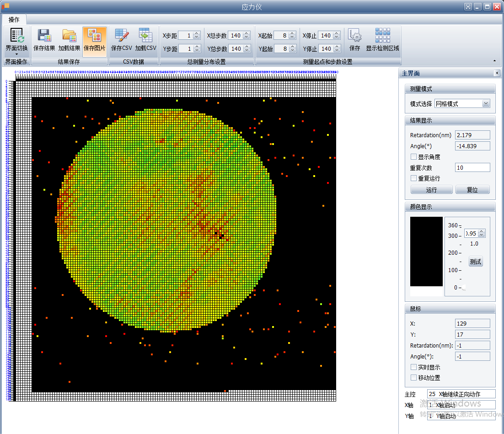
Task: Click the 测试 button in 颜色显示
Action: click(x=476, y=262)
